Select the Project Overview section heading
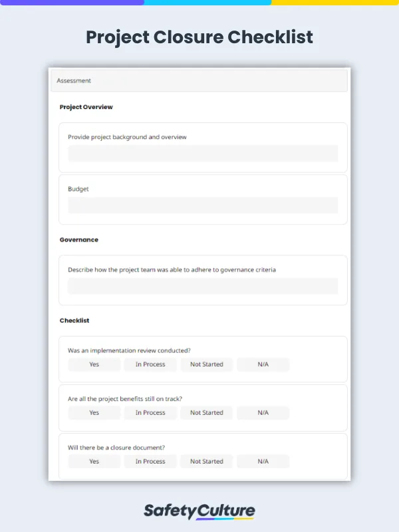Viewport: 399px width, 532px height. click(86, 106)
